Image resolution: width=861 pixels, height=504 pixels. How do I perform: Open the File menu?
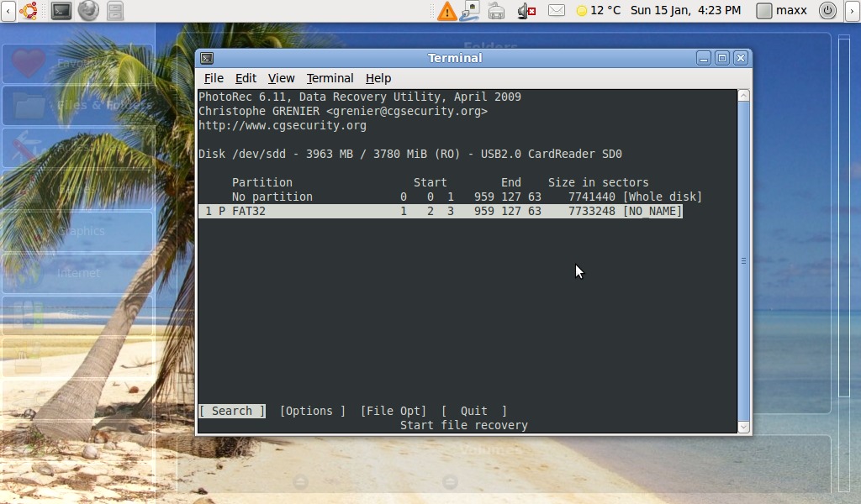tap(214, 78)
